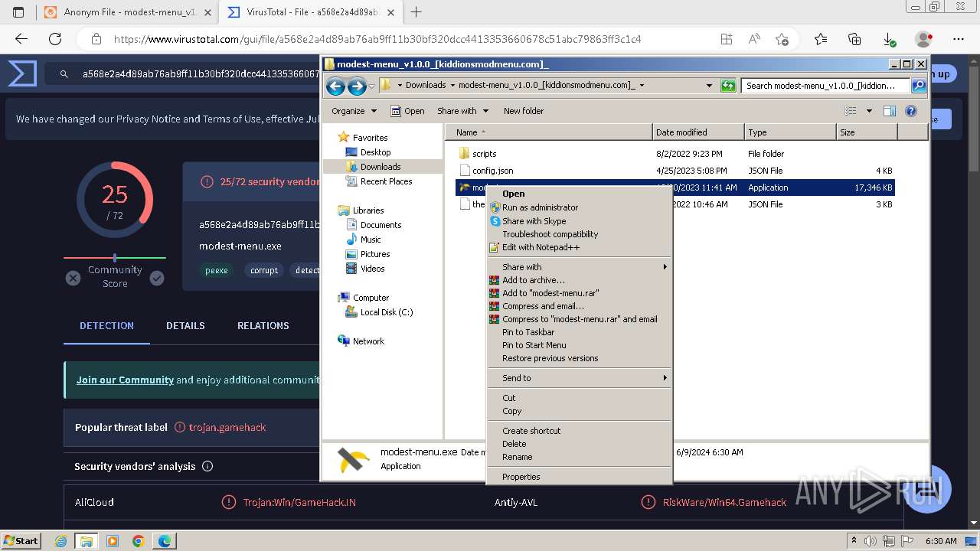The width and height of the screenshot is (980, 551).
Task: Open the Organize dropdown in Explorer
Action: 354,111
